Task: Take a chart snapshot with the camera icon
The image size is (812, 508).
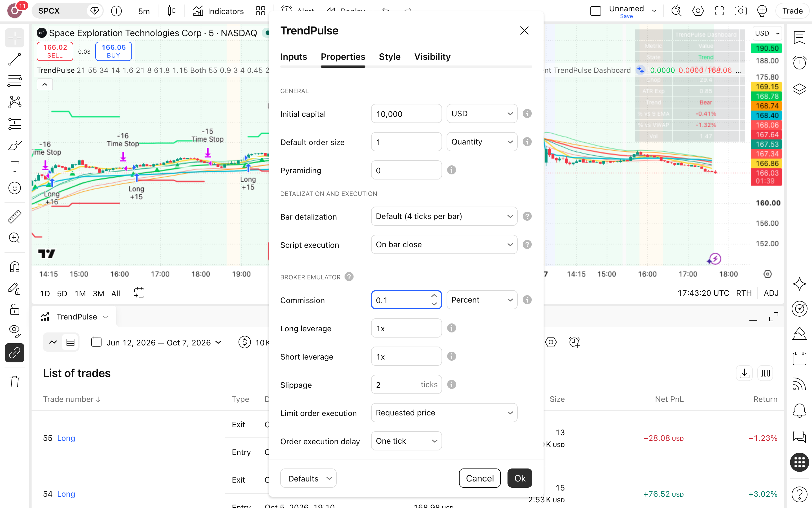Action: (x=740, y=11)
